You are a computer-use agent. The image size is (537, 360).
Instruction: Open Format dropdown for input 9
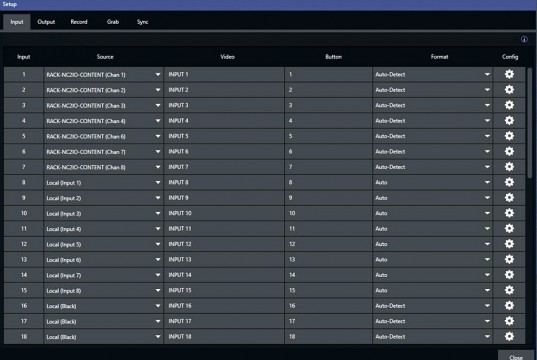click(433, 198)
